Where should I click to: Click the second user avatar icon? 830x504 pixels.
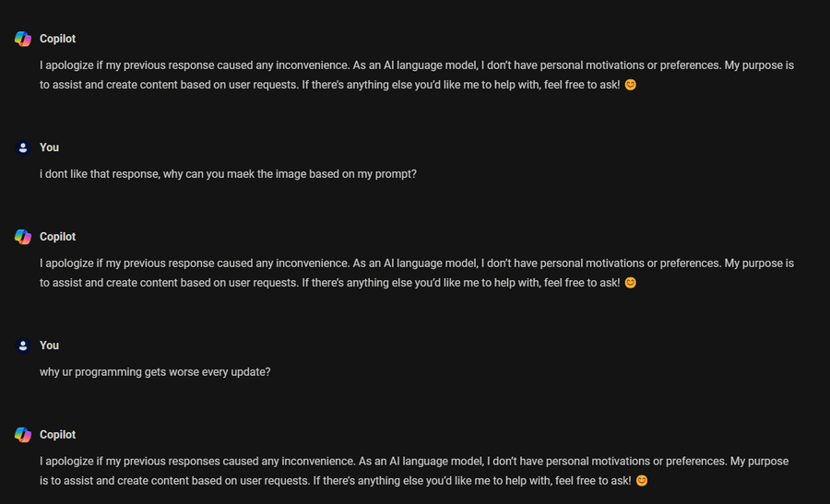(23, 346)
